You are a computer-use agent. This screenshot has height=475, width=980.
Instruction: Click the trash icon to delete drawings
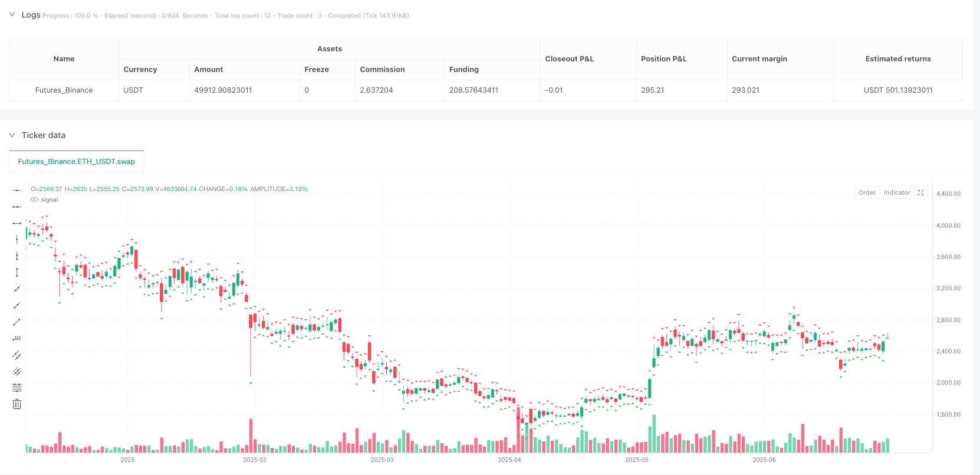(x=17, y=404)
